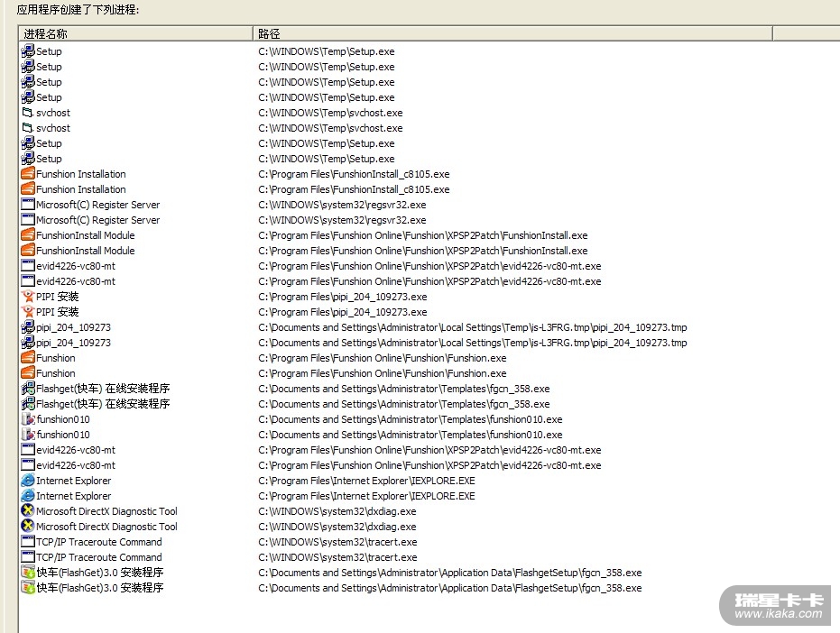Click the upper FunshionInstall Module icon

pos(28,235)
